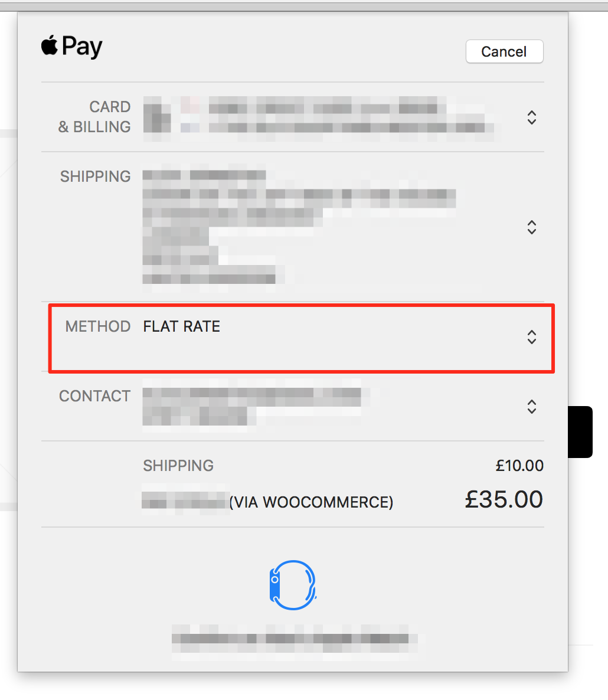608x700 pixels.
Task: Click the CONTACT section label
Action: click(95, 395)
